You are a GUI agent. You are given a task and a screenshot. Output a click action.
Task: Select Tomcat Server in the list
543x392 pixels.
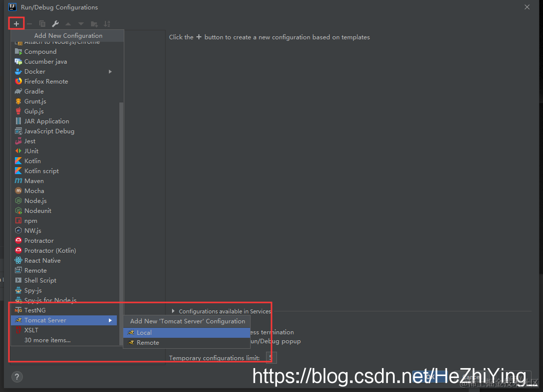[64, 320]
